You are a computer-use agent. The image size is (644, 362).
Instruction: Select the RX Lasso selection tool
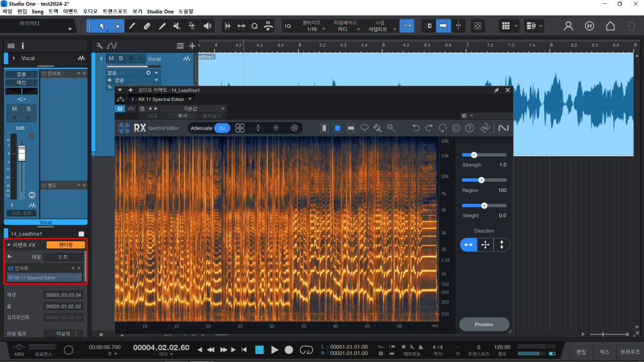tap(364, 128)
